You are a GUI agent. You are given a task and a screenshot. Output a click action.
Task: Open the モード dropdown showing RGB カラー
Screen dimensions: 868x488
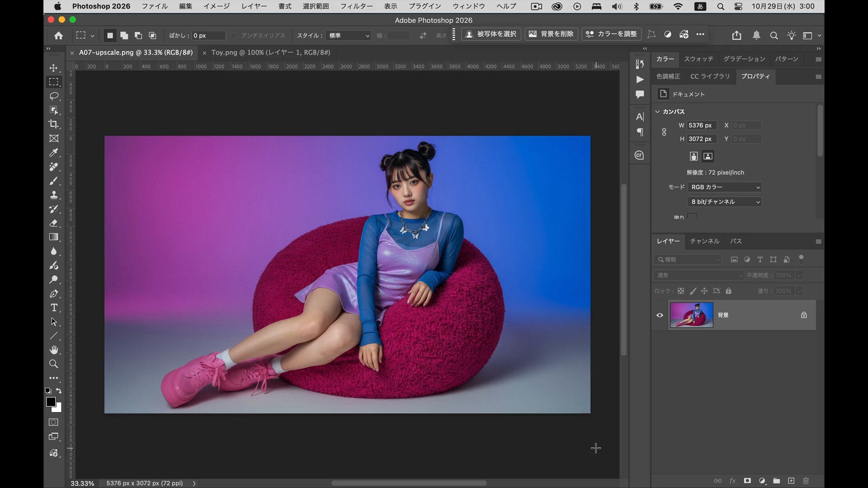725,187
